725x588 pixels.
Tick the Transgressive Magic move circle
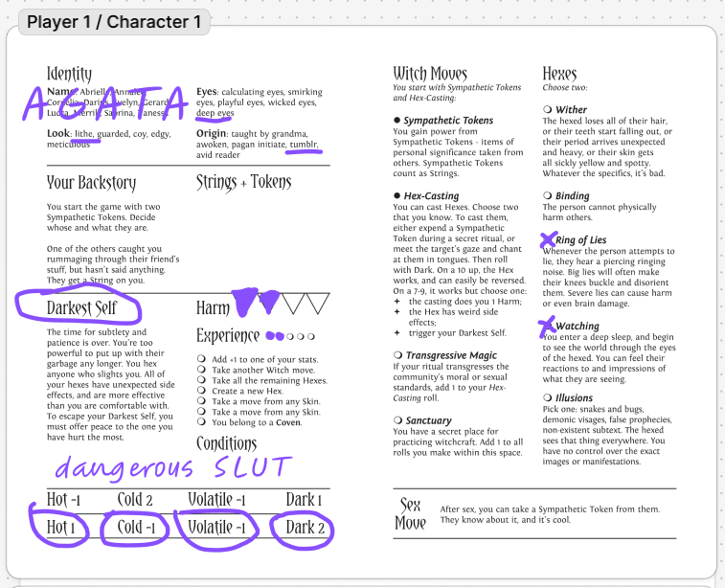click(x=397, y=355)
